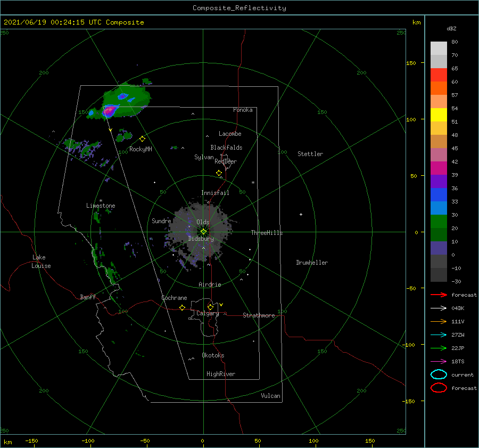Click the Innisfail city label
Image resolution: width=479 pixels, height=448 pixels.
point(215,193)
